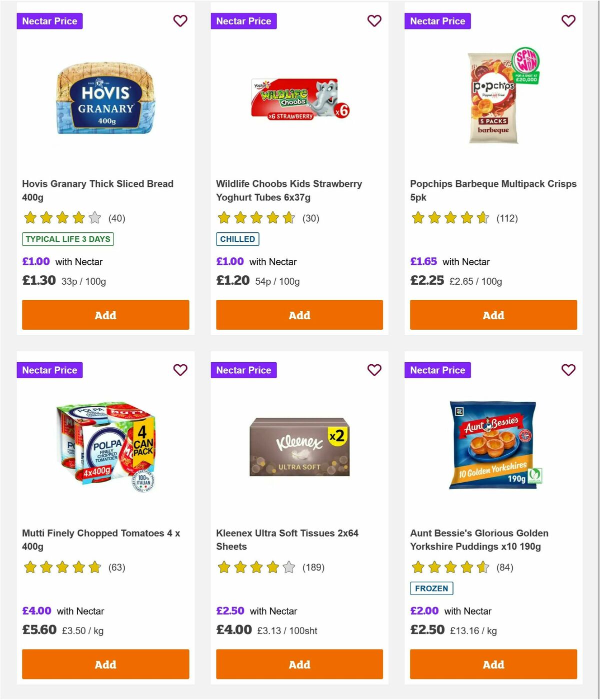This screenshot has height=700, width=600.
Task: Open the Wildlife Choobs product title link
Action: click(288, 190)
